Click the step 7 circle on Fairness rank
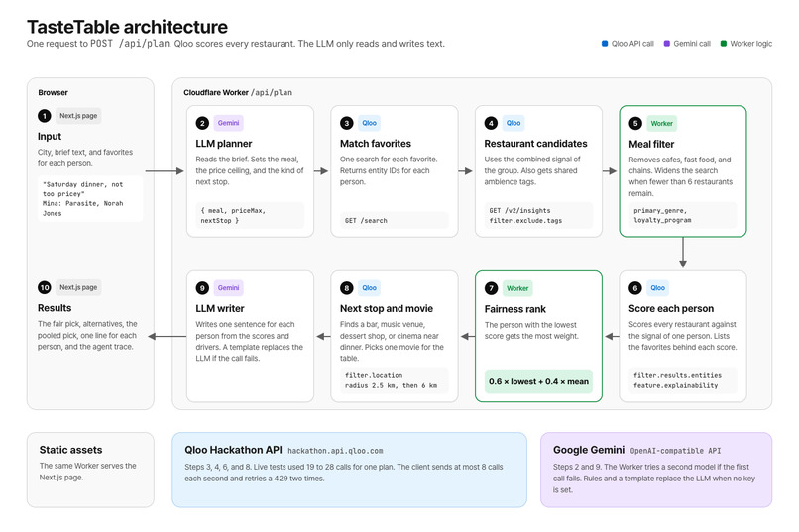 point(491,288)
